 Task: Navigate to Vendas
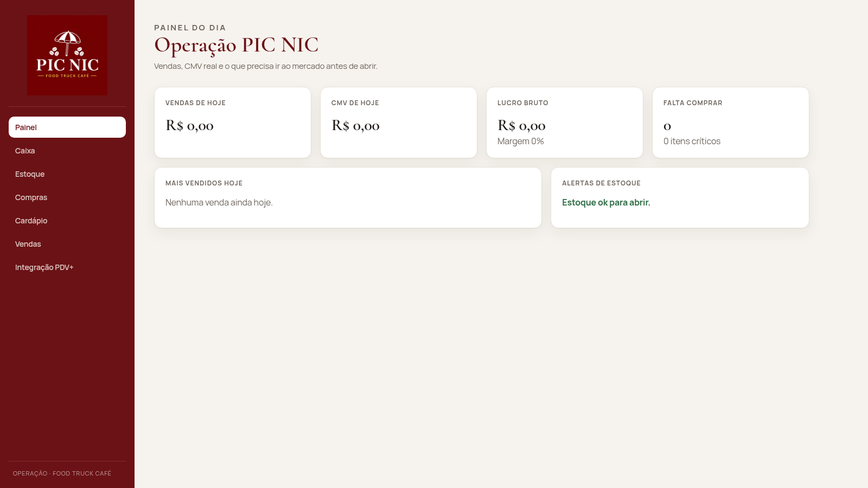point(67,244)
